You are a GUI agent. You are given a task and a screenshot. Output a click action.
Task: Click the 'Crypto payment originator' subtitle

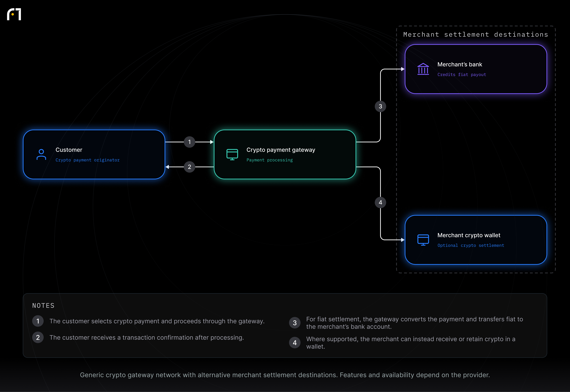87,160
